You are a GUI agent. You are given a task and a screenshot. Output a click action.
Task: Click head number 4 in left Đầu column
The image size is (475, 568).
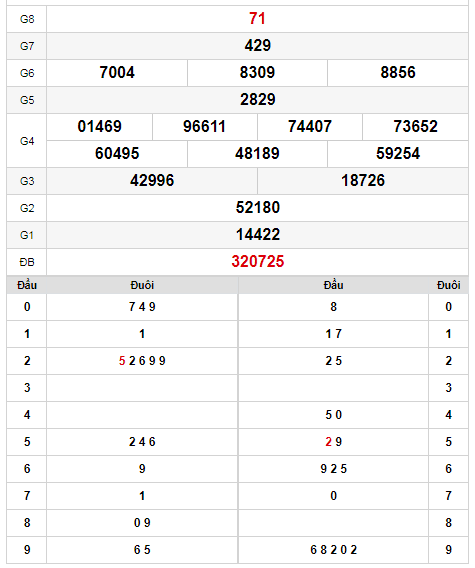[27, 415]
